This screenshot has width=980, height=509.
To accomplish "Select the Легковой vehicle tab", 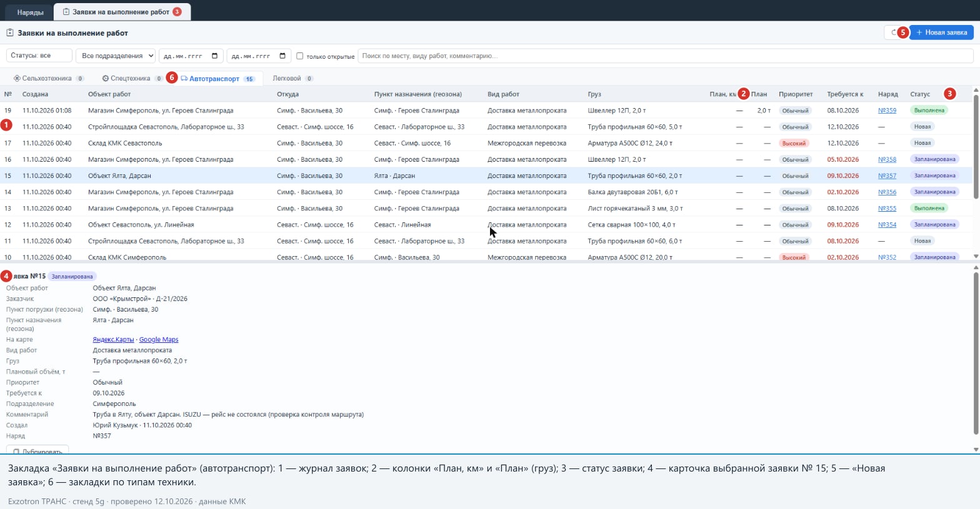I will tap(292, 79).
